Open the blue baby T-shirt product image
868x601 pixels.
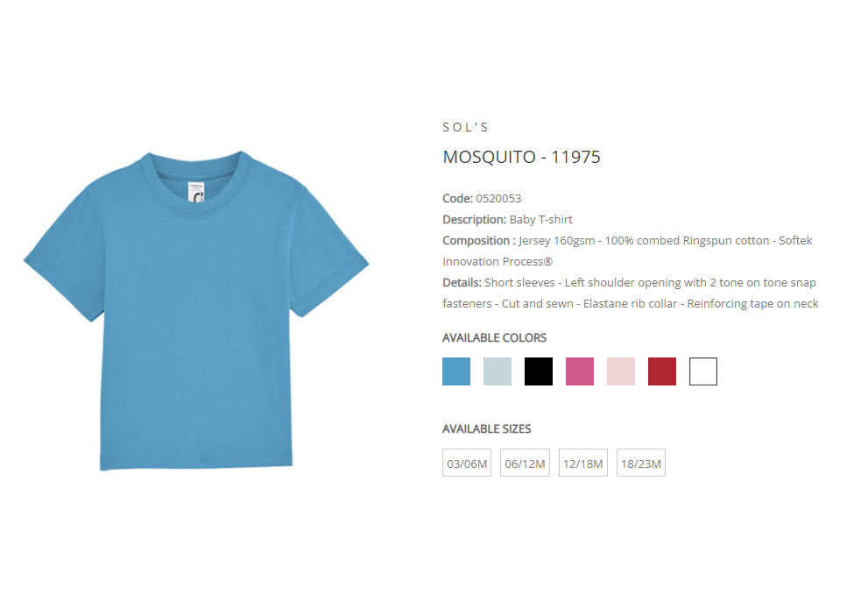196,311
